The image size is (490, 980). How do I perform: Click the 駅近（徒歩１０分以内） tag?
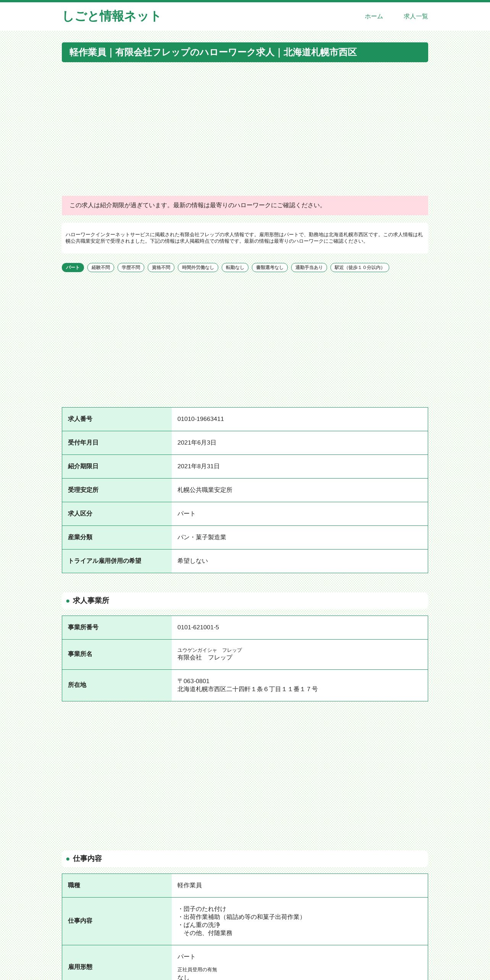360,268
